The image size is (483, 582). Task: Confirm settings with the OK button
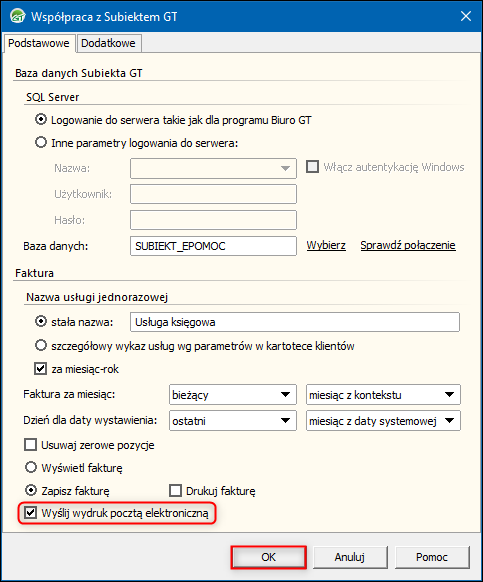click(x=268, y=557)
